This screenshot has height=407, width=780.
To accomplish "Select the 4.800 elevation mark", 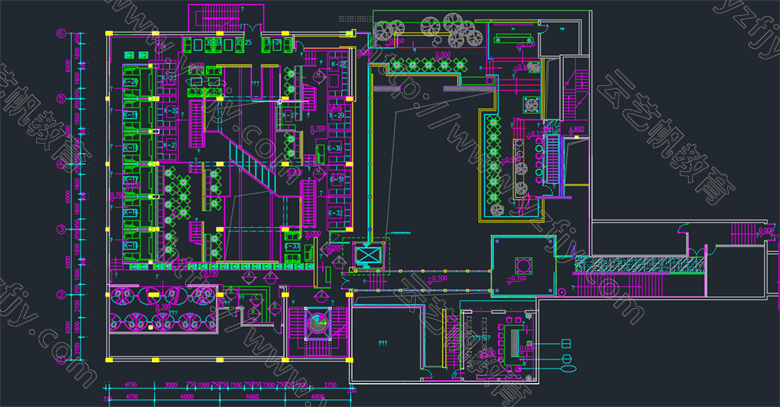I will [x=576, y=129].
